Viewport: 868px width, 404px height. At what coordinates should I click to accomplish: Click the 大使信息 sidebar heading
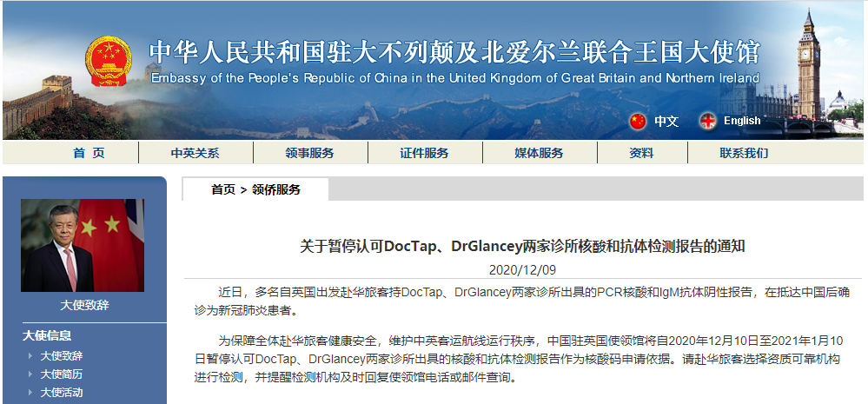(47, 335)
